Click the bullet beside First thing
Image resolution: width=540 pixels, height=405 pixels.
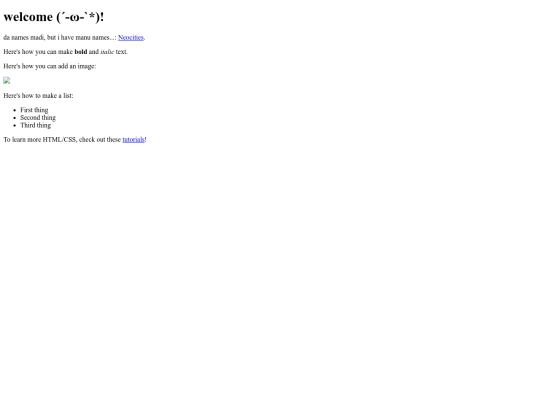tap(14, 110)
